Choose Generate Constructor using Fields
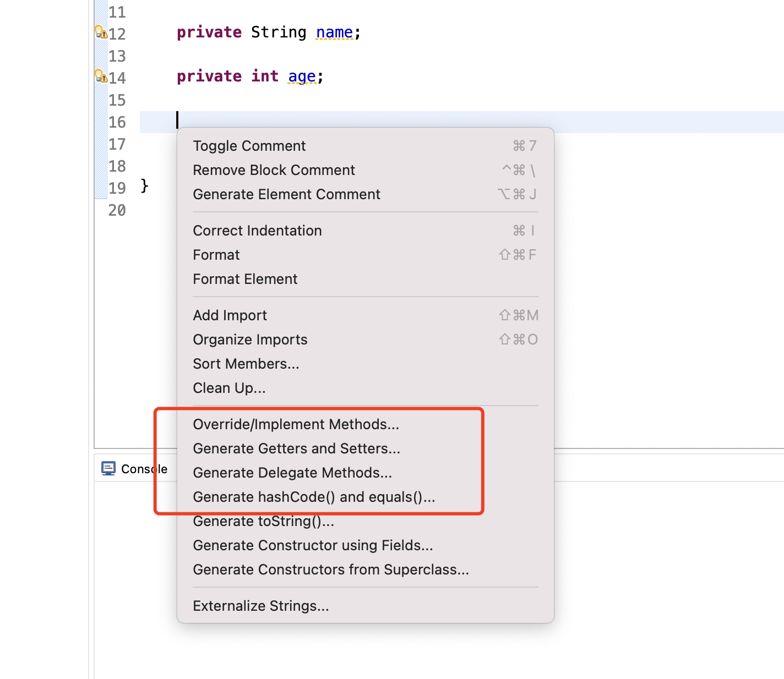The height and width of the screenshot is (679, 784). [x=313, y=545]
